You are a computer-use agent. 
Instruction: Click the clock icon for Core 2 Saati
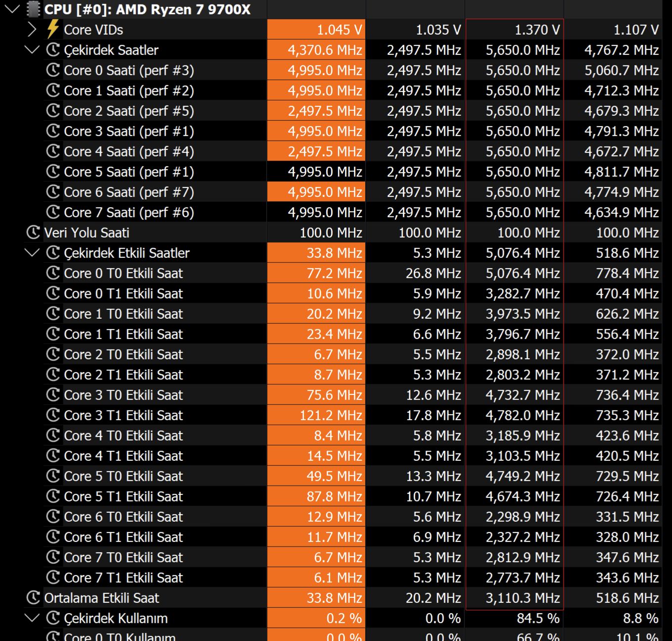tap(53, 110)
